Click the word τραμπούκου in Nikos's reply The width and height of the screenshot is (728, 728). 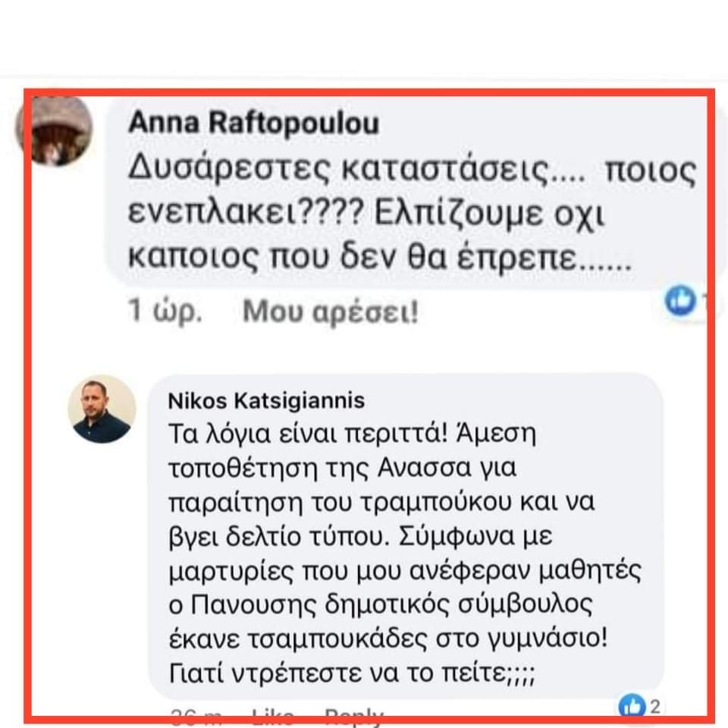[x=437, y=502]
